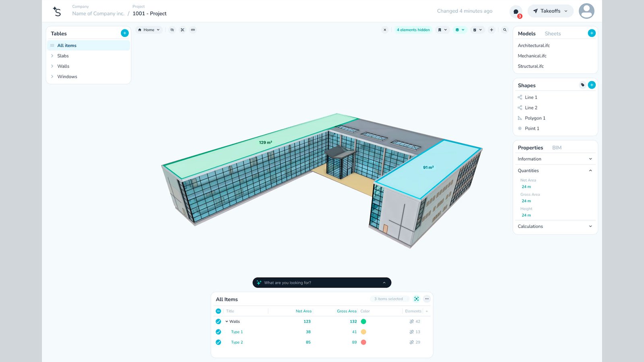Viewport: 644px width, 362px height.
Task: Select the measure ruler tool
Action: pos(193,30)
